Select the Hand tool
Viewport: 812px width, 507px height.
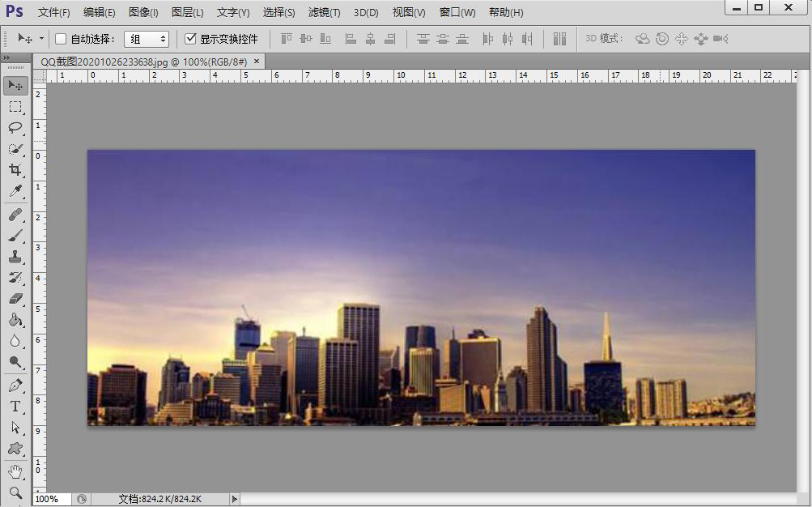(15, 471)
